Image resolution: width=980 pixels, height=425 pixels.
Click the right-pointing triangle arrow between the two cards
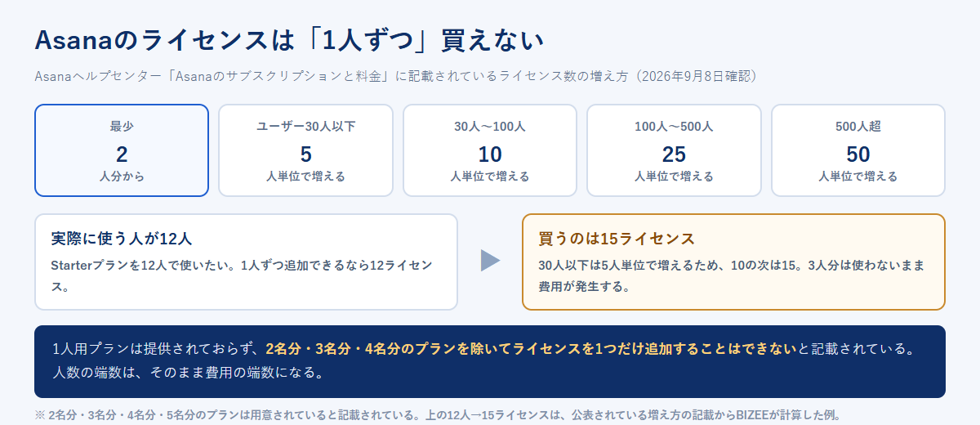pos(490,261)
